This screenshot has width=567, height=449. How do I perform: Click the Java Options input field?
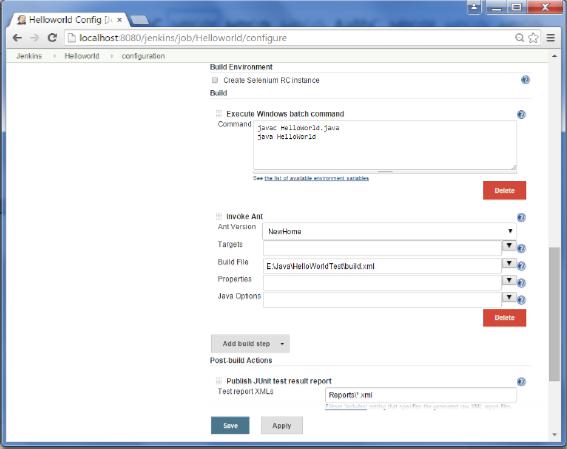coord(382,300)
